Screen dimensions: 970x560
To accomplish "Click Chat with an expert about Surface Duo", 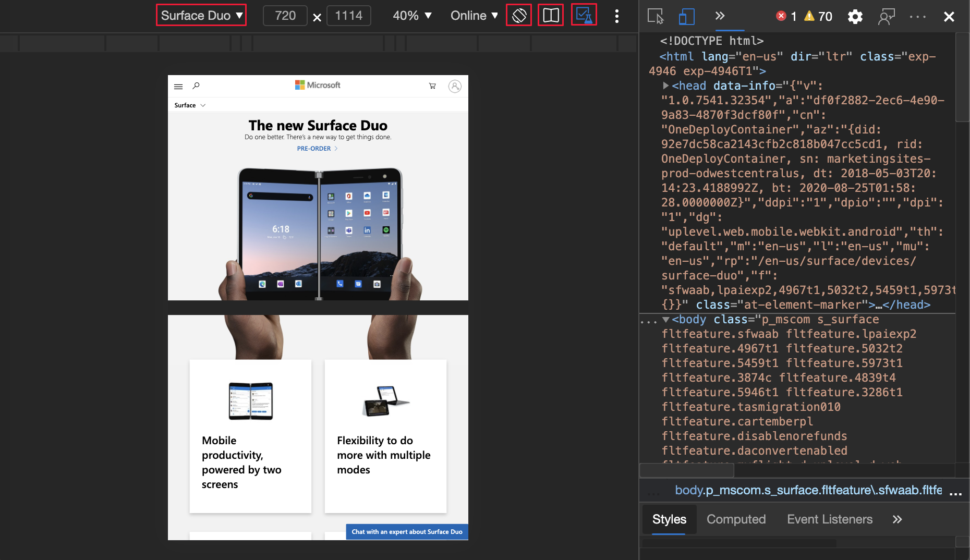I will coord(407,531).
